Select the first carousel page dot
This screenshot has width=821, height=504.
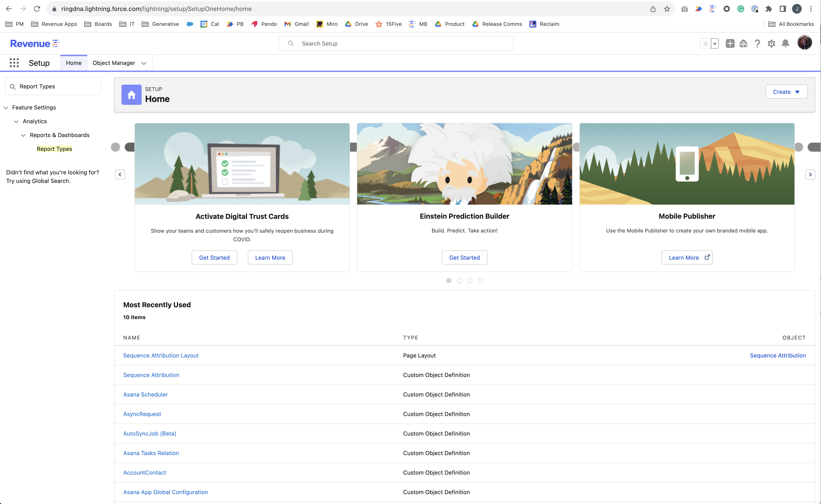[449, 280]
